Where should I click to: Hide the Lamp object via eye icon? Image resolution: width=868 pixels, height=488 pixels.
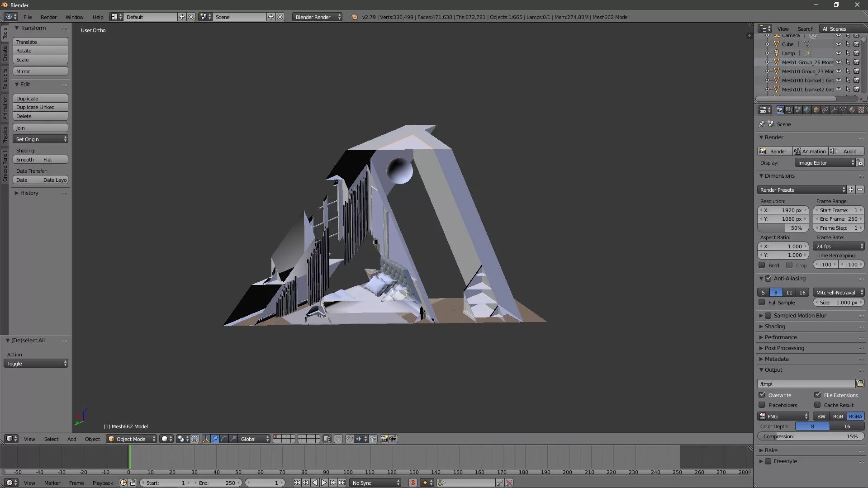[x=838, y=53]
